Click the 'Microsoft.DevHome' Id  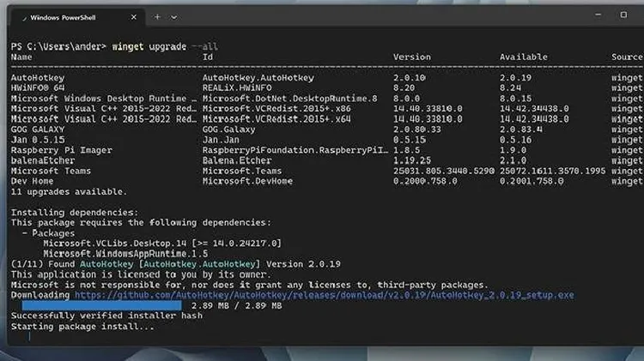click(x=247, y=181)
